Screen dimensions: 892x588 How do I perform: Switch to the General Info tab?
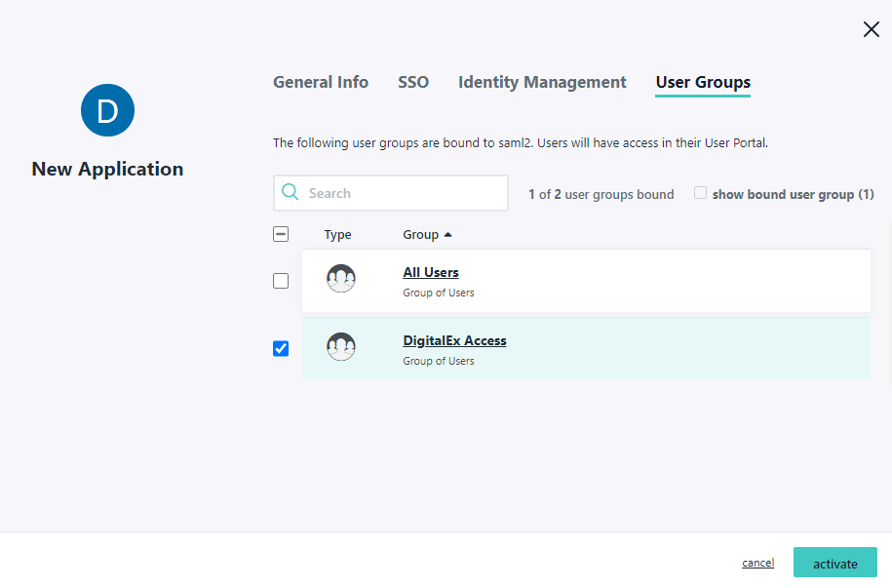321,82
